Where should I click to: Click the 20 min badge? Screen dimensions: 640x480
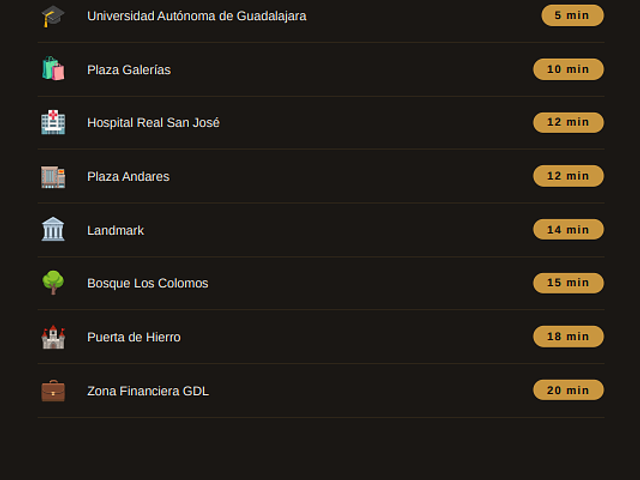tap(568, 390)
